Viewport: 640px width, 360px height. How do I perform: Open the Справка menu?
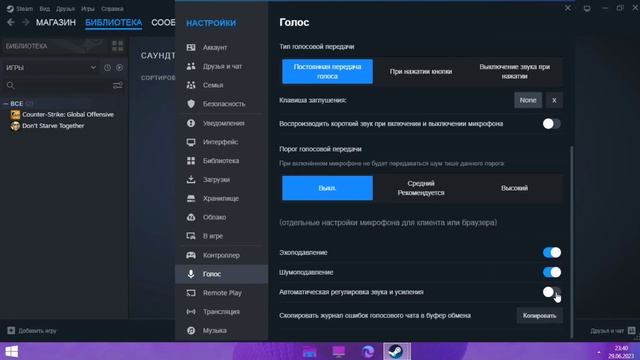click(112, 9)
